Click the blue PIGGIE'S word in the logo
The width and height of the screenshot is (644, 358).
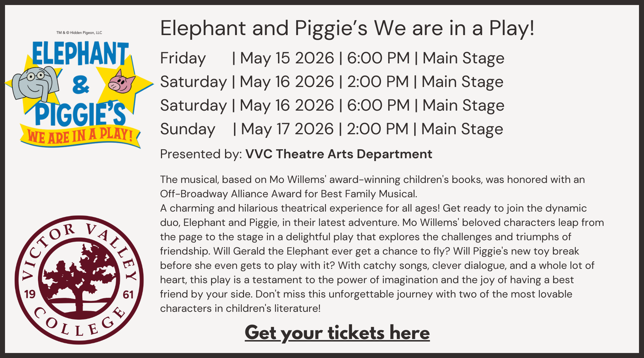tap(80, 114)
